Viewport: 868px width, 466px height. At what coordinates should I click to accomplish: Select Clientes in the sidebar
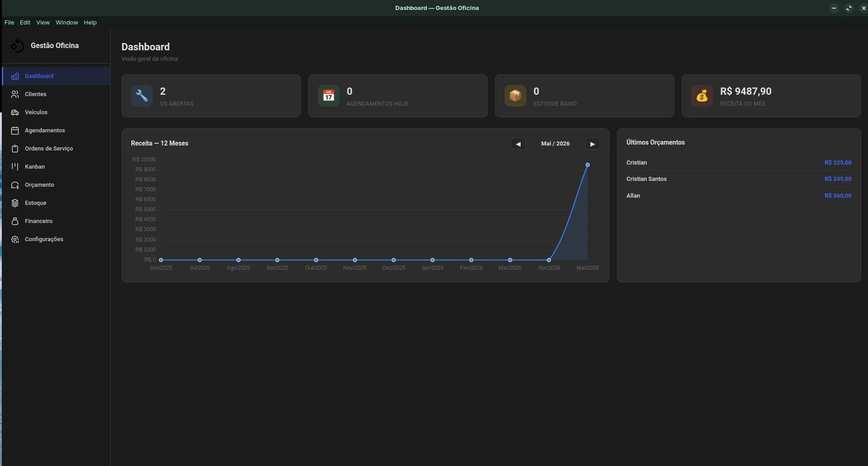56,94
